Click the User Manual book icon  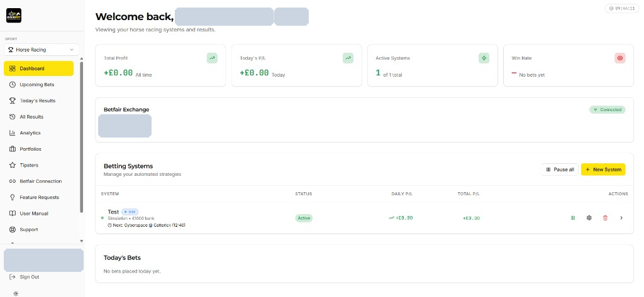pyautogui.click(x=13, y=213)
